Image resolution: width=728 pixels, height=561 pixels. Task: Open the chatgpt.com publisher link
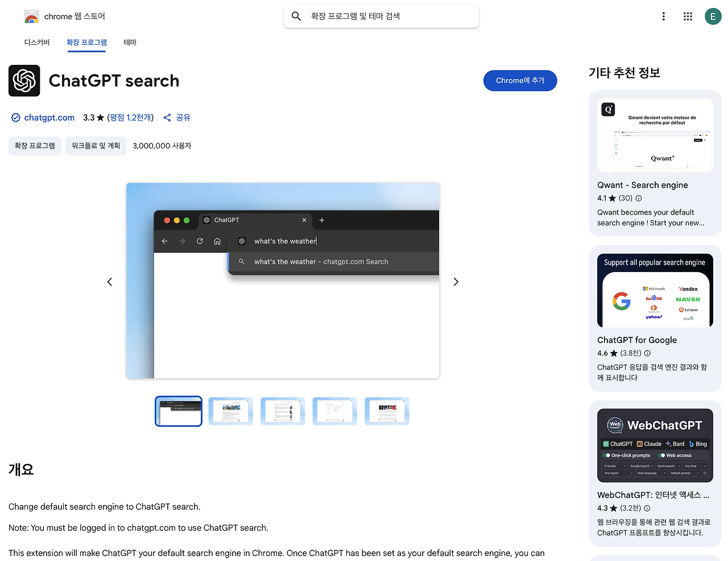(x=49, y=118)
